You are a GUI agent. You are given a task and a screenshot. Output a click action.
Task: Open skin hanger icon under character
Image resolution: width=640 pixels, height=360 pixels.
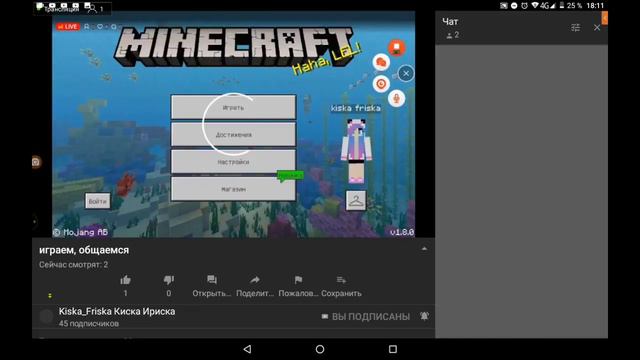tap(356, 201)
